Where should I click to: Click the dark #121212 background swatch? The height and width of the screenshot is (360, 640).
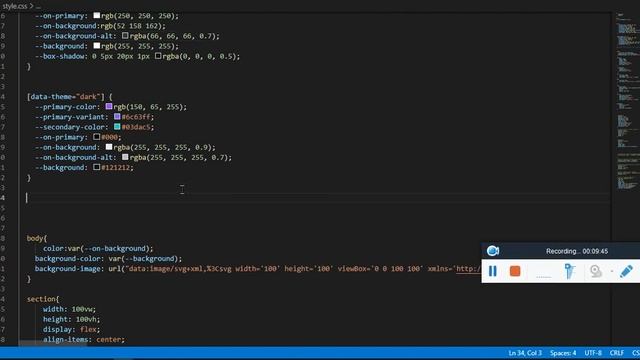(x=97, y=167)
